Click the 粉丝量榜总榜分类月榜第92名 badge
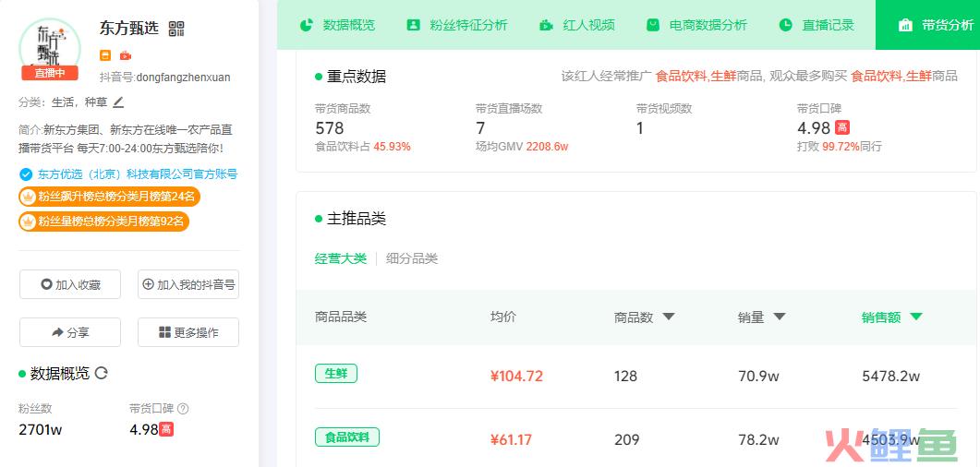The image size is (980, 467). click(x=103, y=221)
